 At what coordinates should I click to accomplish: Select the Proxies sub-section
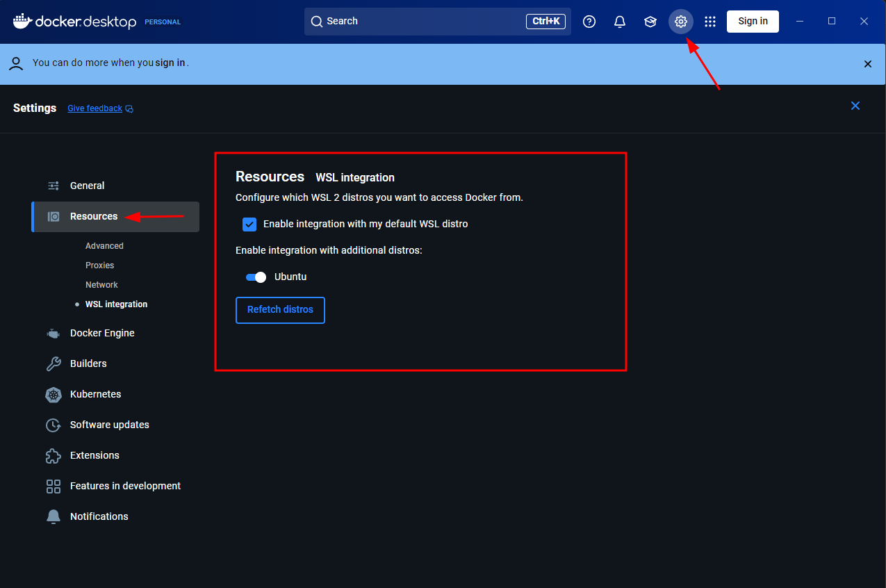(99, 266)
